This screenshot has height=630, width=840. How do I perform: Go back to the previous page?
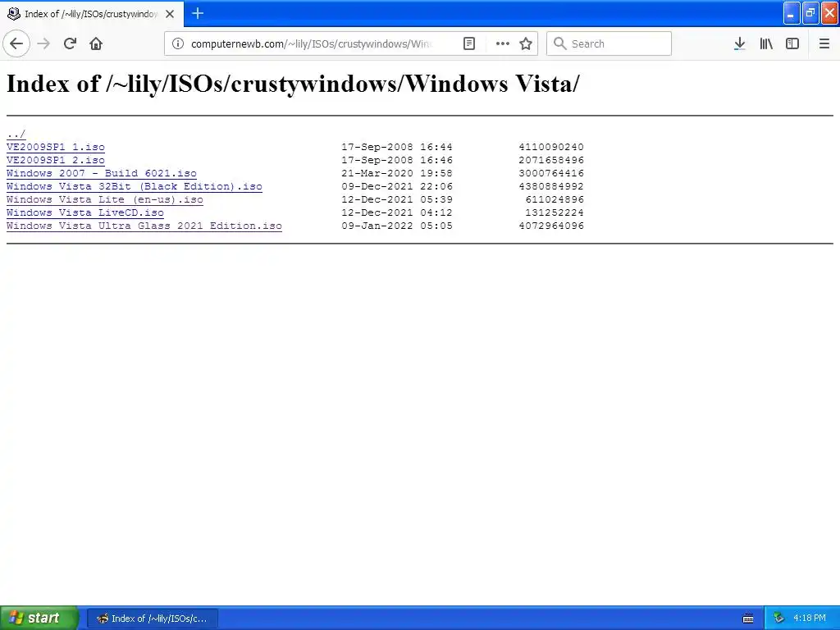tap(16, 43)
